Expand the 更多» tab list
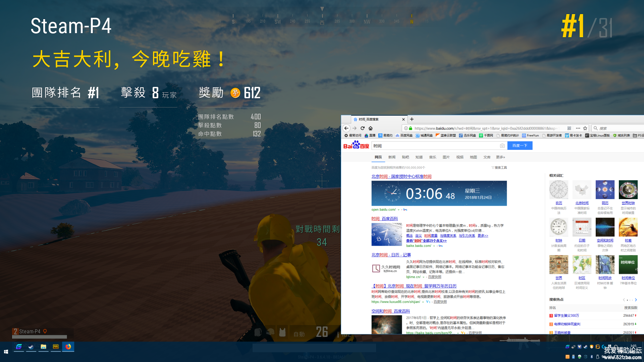644x362 pixels. (x=500, y=157)
